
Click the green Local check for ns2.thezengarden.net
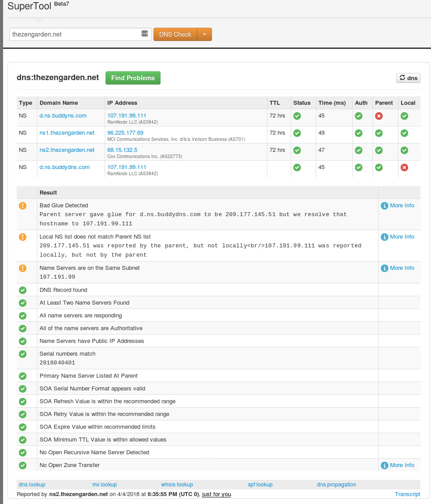(x=404, y=151)
